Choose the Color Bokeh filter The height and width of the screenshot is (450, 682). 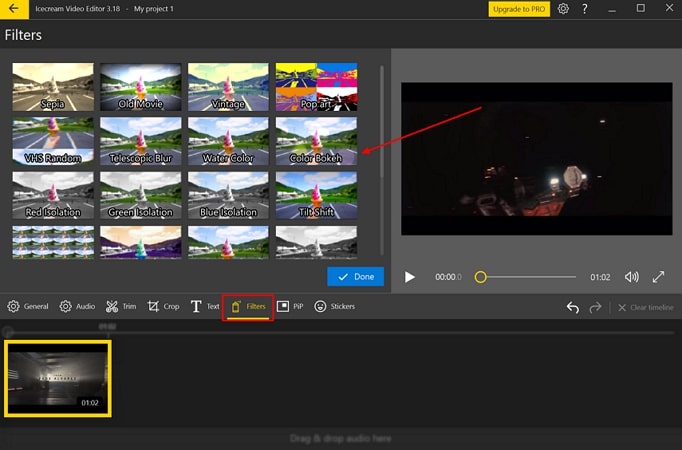(x=316, y=141)
